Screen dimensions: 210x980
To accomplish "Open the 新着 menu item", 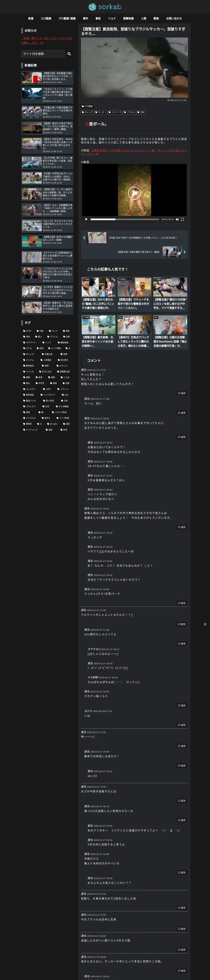I will (x=31, y=18).
